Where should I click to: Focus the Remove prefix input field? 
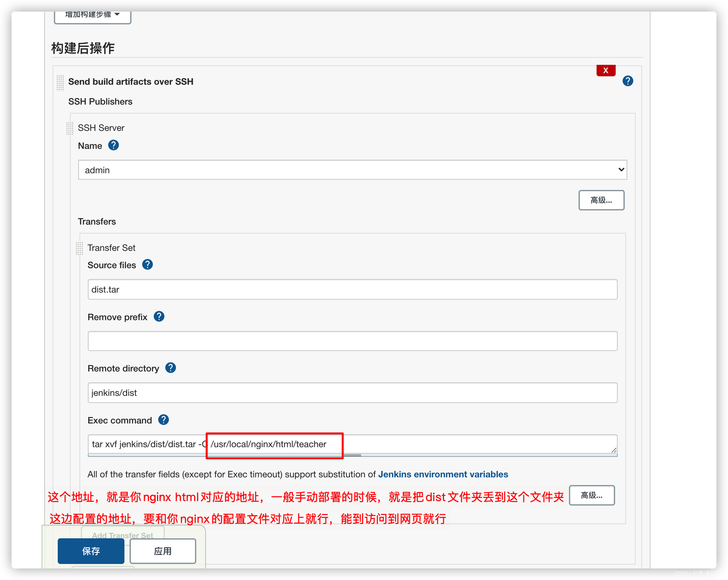point(352,341)
